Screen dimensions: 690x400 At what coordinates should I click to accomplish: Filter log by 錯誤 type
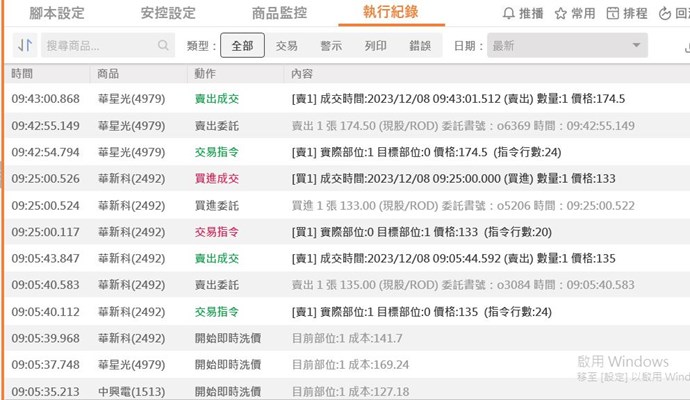tap(420, 46)
